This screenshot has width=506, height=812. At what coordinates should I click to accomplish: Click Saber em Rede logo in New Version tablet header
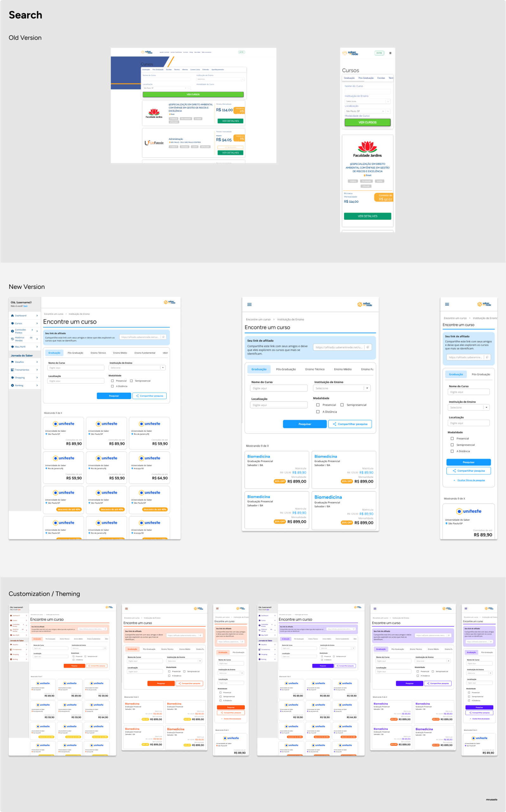pyautogui.click(x=364, y=304)
